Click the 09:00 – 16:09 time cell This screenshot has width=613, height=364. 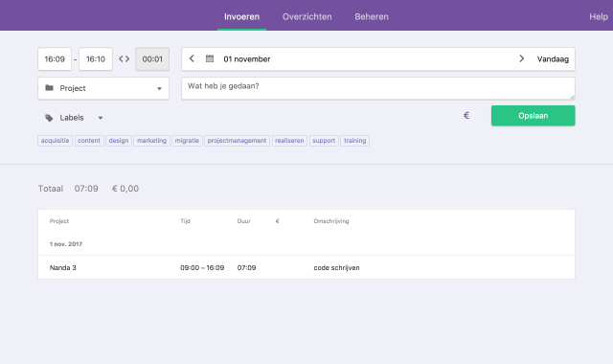click(202, 268)
